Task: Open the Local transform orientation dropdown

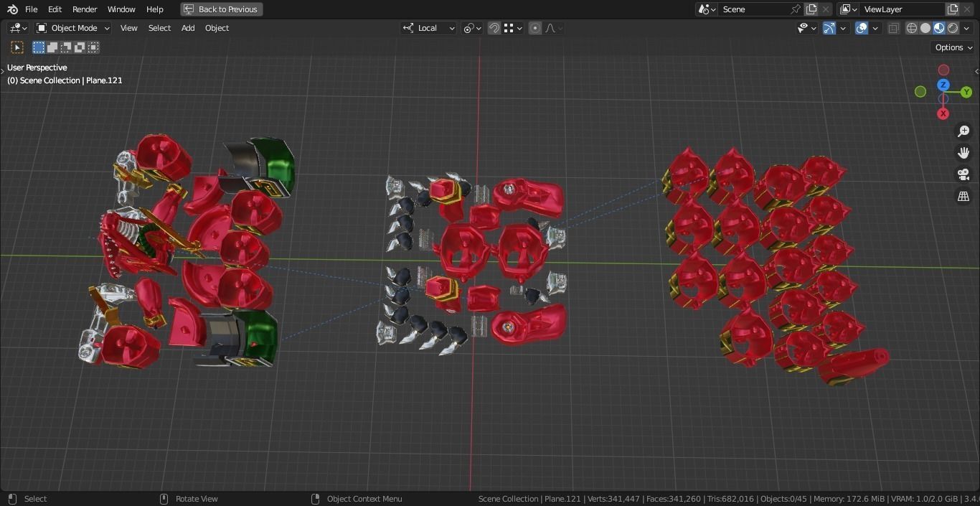Action: 428,28
